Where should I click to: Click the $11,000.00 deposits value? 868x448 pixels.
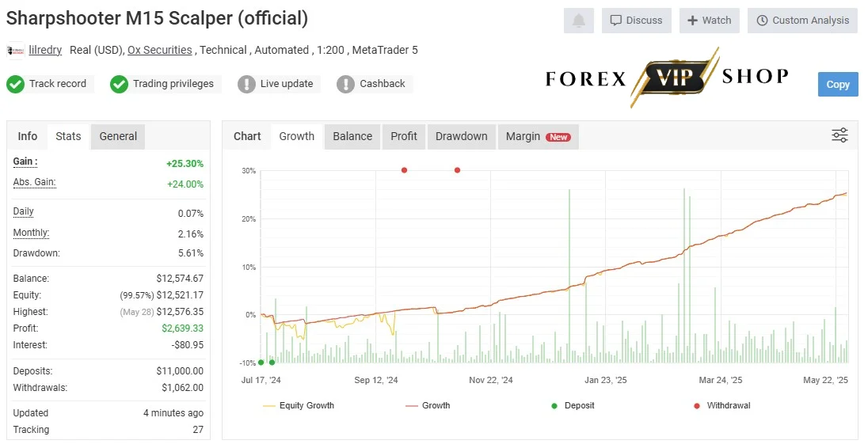click(180, 371)
